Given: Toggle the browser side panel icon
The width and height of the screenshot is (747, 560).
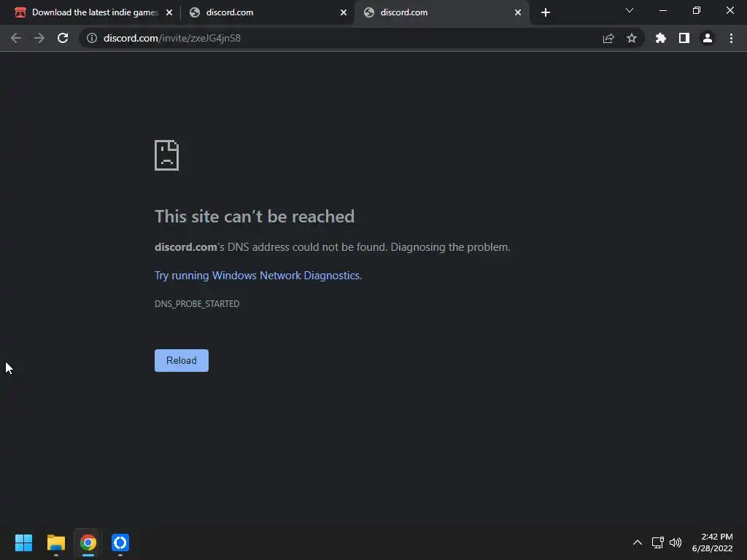Looking at the screenshot, I should click(684, 38).
